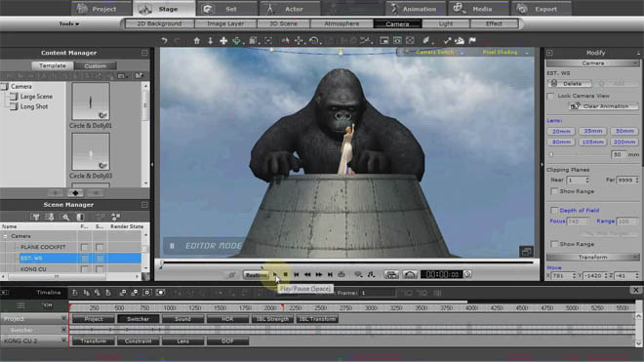Viewport: 644px width, 362px height.
Task: Click the time mode clock icon
Action: click(467, 274)
